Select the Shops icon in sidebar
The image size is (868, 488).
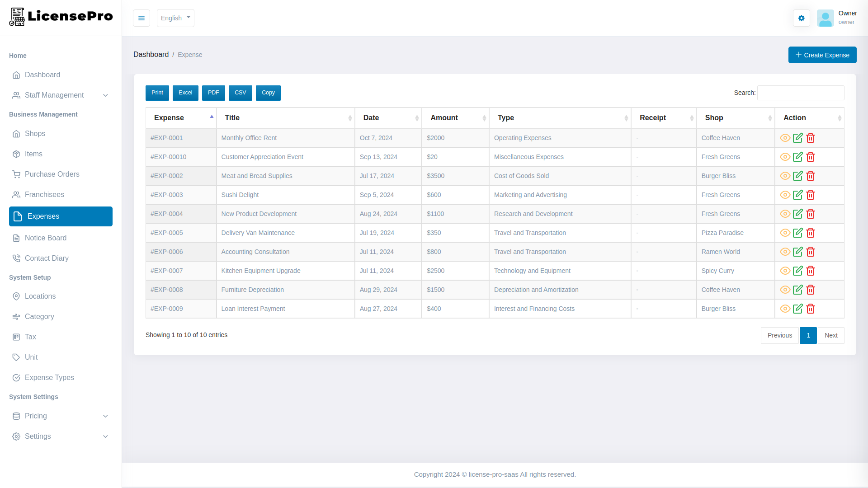[x=17, y=134]
